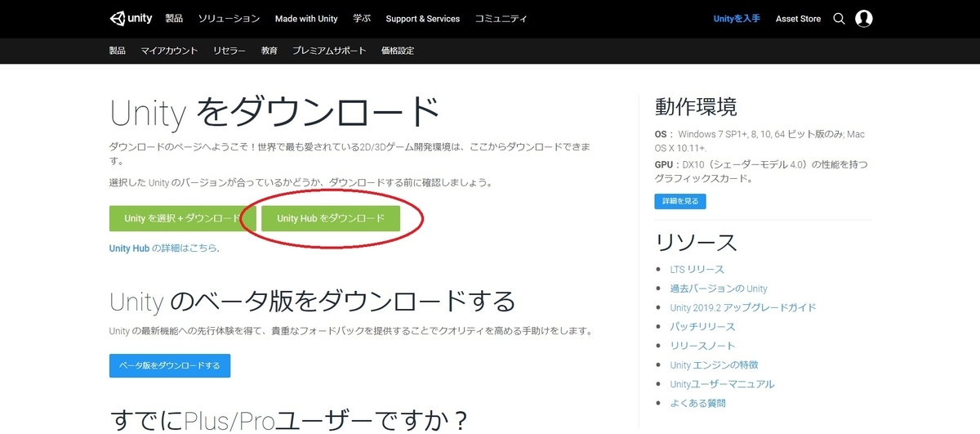
Task: Open the リリースノート link
Action: (x=702, y=346)
